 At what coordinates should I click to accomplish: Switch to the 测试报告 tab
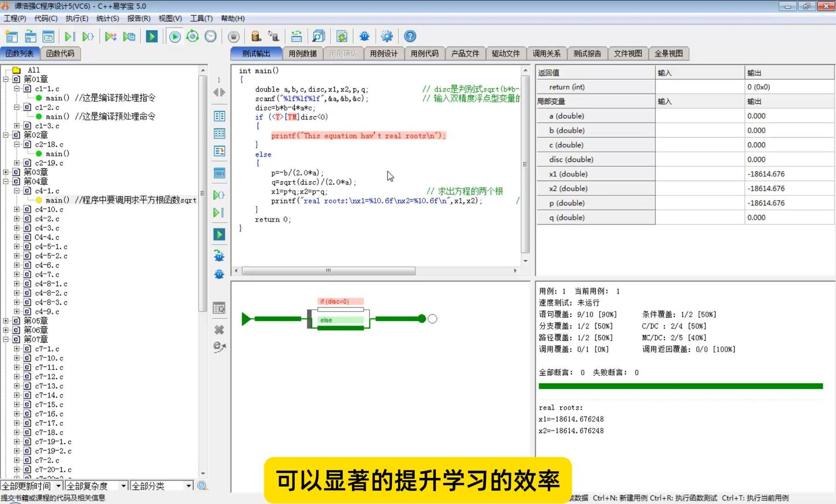[587, 53]
